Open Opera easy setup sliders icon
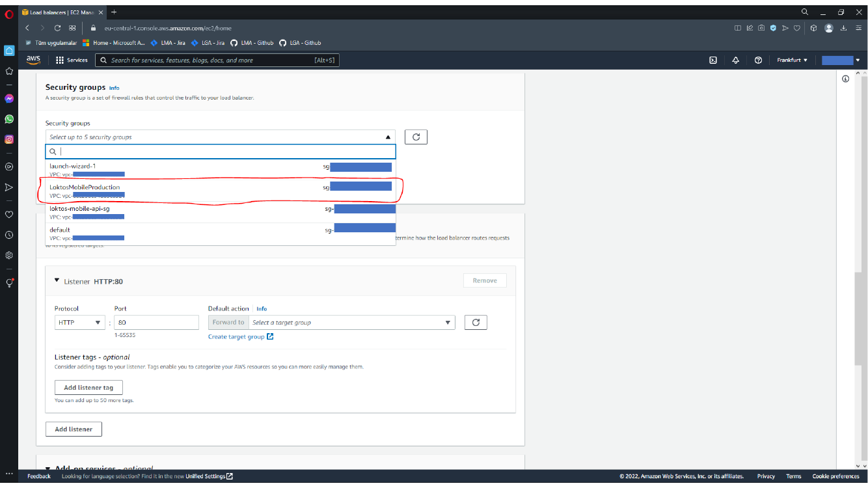868x488 pixels. point(858,28)
